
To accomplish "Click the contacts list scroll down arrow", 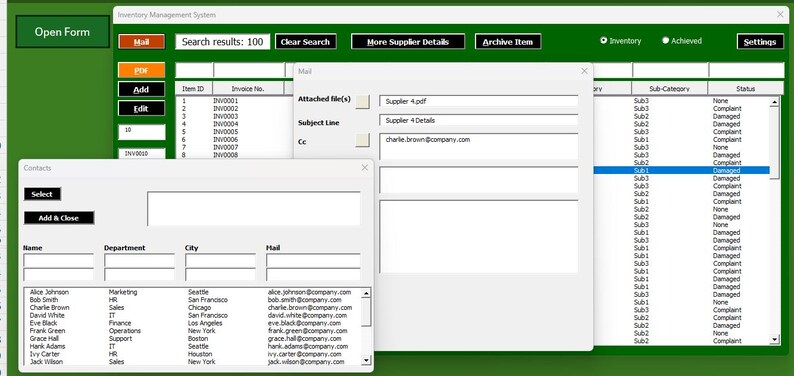I will [367, 360].
